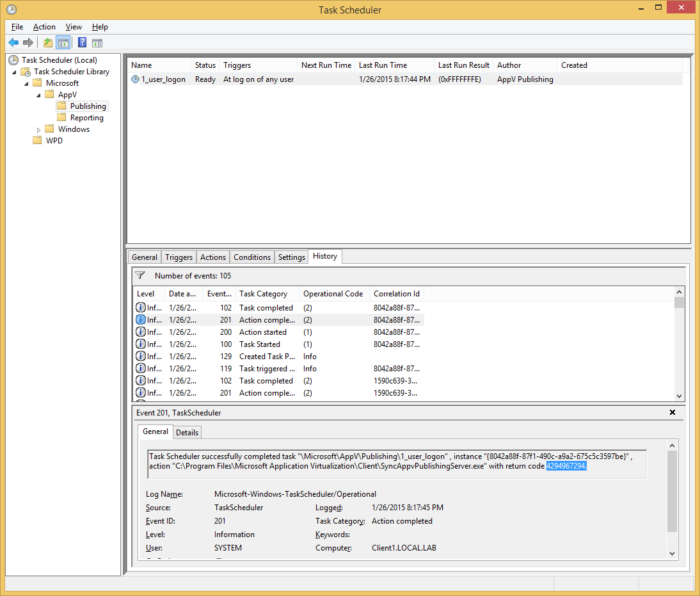Switch to the Conditions tab

coord(252,257)
